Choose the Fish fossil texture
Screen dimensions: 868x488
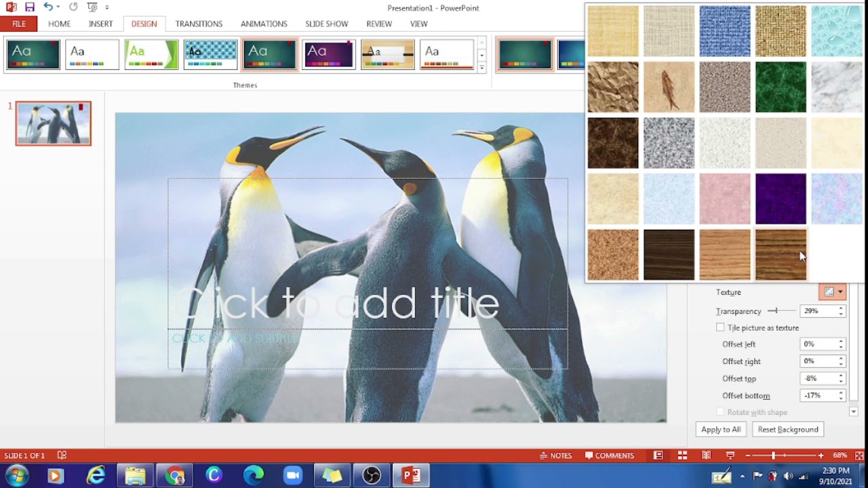tap(669, 87)
